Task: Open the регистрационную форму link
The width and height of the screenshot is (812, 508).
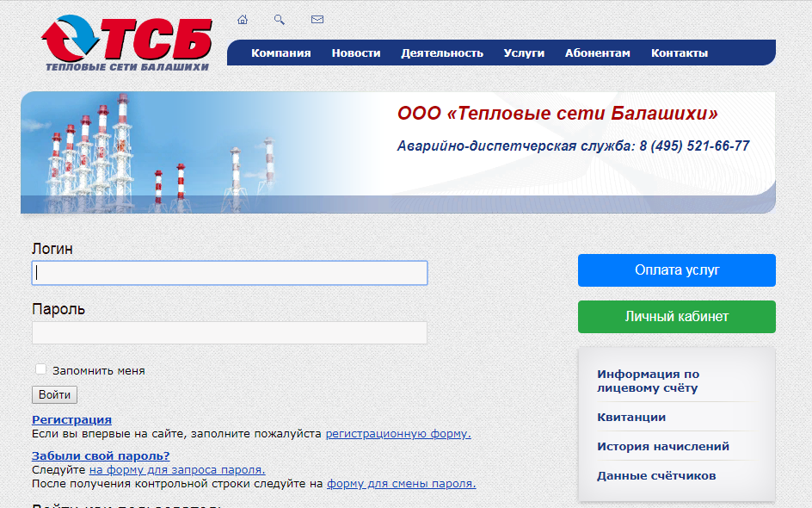Action: [x=398, y=433]
